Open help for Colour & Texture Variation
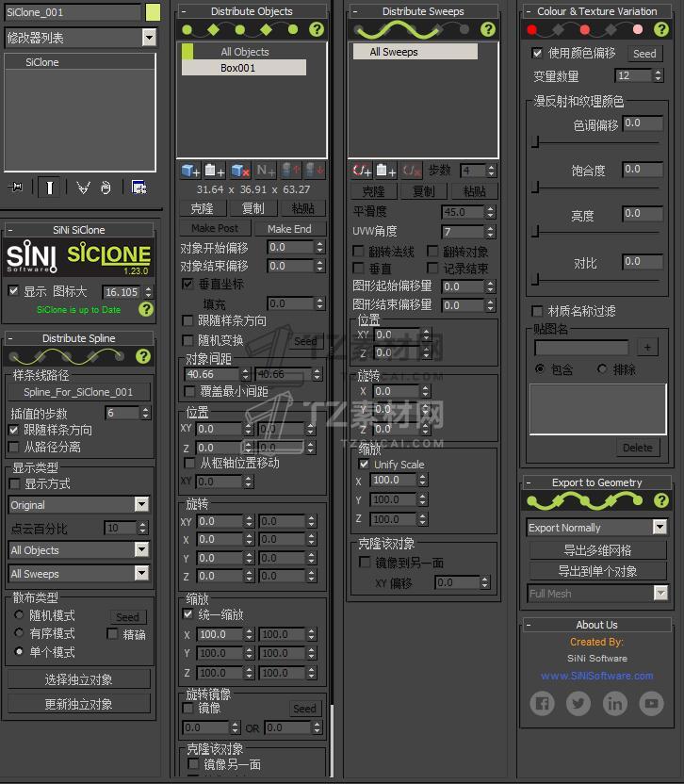 pos(661,29)
